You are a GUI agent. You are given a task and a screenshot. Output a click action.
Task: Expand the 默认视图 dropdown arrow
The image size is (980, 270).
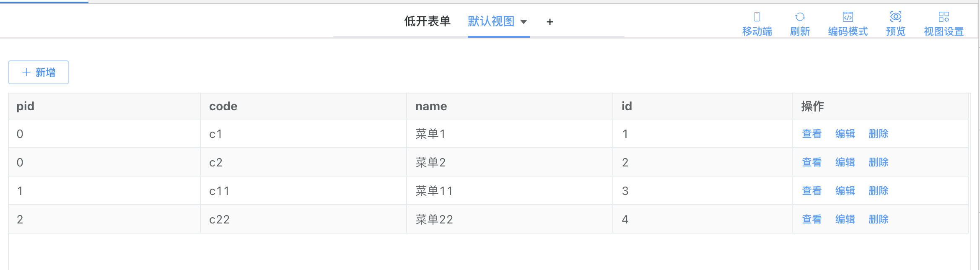coord(524,22)
